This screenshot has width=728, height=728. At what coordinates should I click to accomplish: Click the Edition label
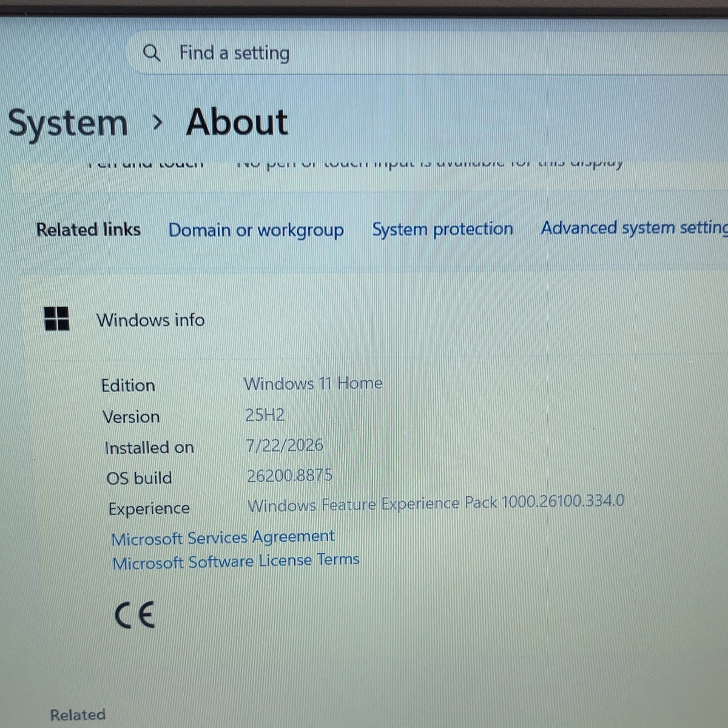[128, 385]
